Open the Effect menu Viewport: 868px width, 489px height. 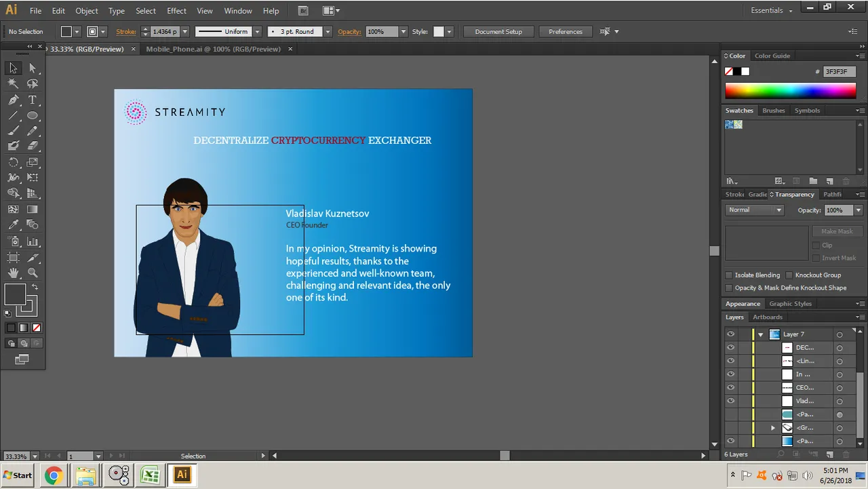176,11
